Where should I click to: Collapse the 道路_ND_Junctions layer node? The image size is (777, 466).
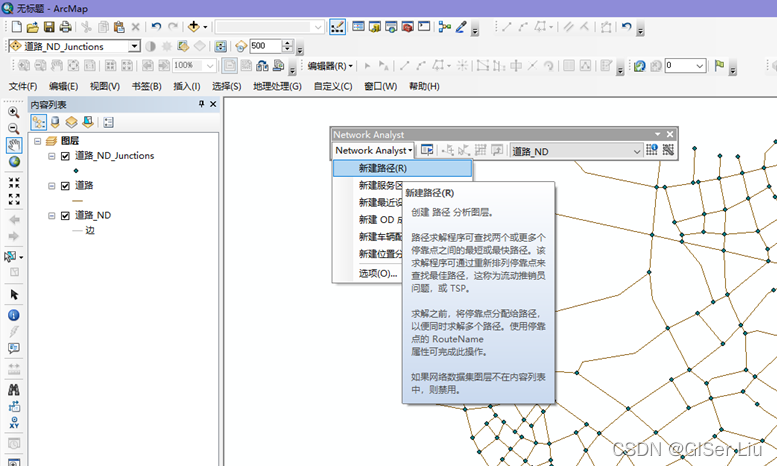click(x=52, y=156)
